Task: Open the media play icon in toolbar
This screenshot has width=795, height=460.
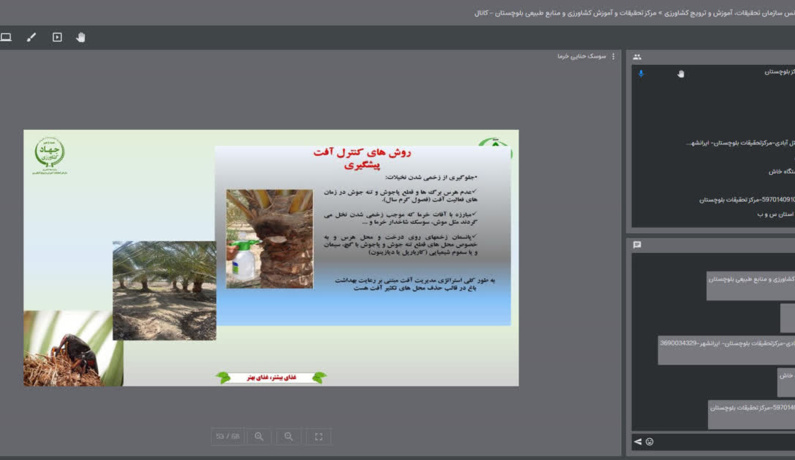Action: [x=57, y=37]
